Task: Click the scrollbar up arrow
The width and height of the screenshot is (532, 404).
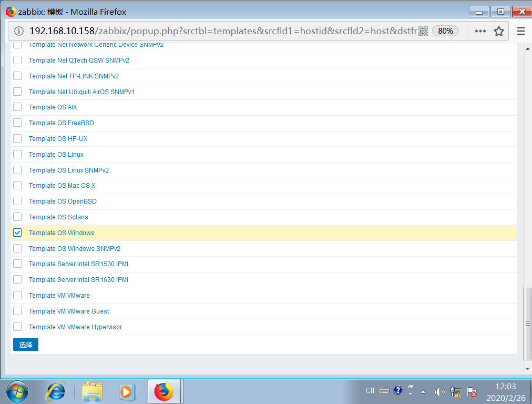Action: 528,48
